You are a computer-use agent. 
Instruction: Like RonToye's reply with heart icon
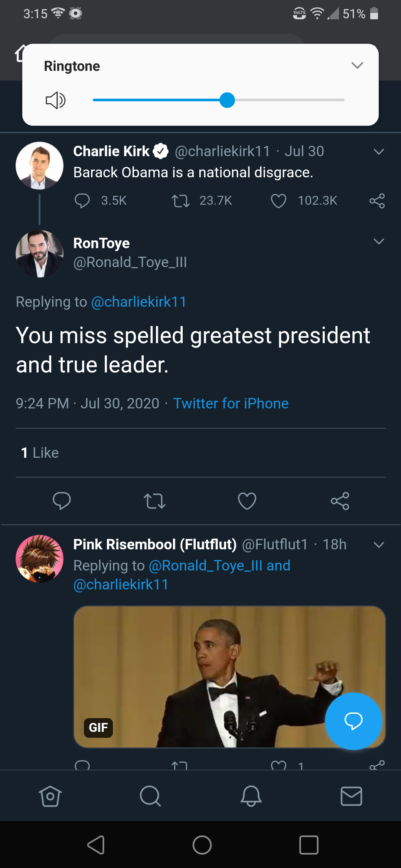[247, 501]
